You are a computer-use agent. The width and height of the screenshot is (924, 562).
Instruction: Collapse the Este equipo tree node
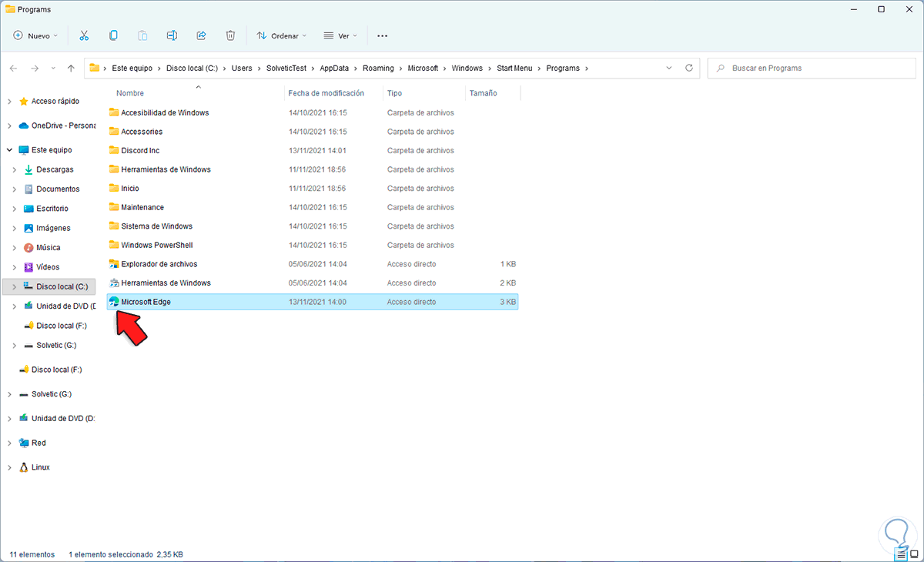tap(9, 150)
